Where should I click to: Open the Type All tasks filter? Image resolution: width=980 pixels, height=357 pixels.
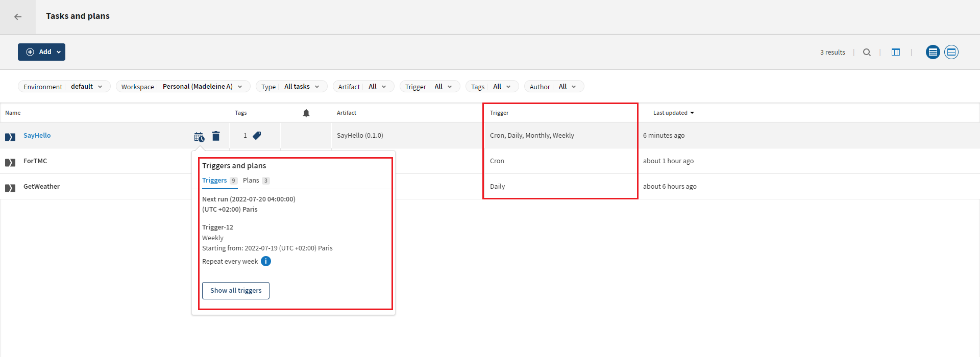[x=291, y=87]
